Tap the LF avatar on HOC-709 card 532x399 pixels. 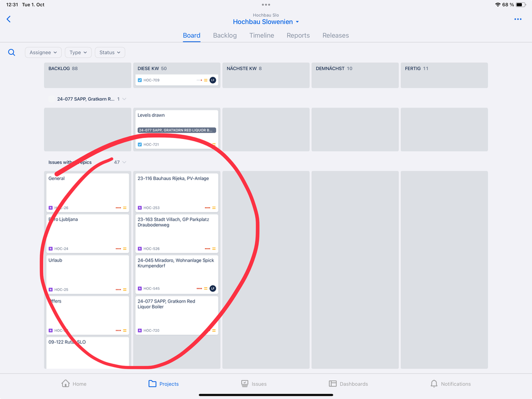212,80
